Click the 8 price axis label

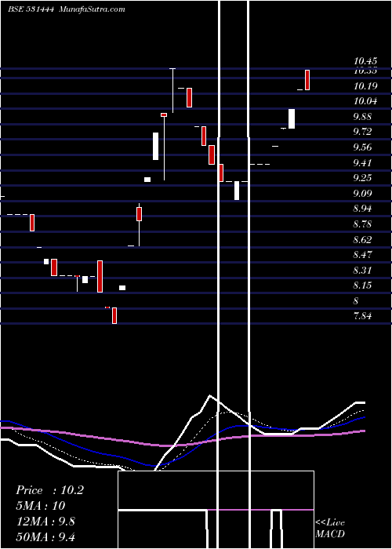pyautogui.click(x=356, y=301)
